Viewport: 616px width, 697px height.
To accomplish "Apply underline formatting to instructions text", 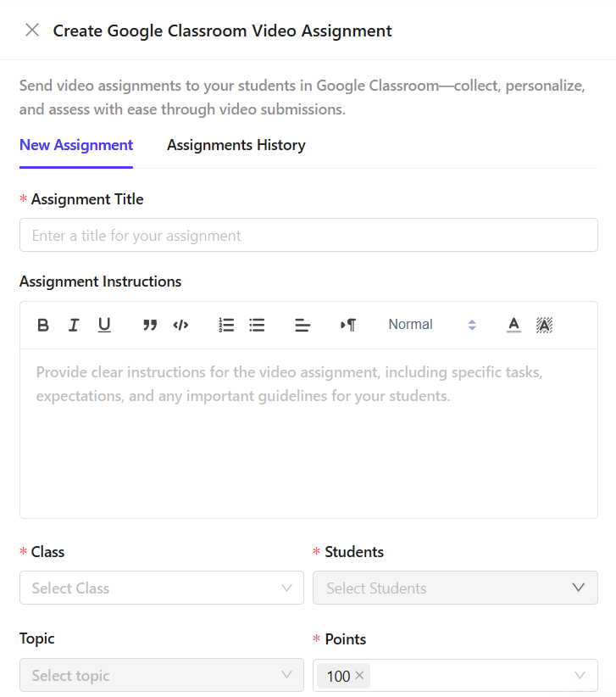I will (104, 325).
